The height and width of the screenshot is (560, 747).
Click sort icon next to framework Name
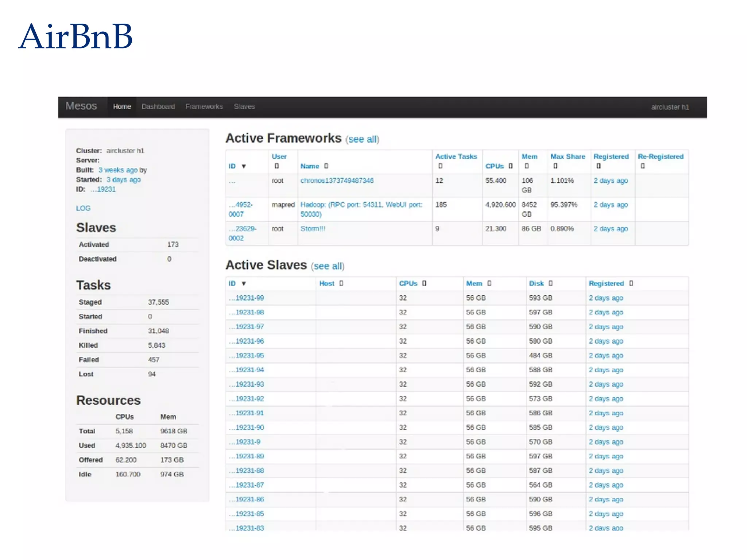[326, 166]
